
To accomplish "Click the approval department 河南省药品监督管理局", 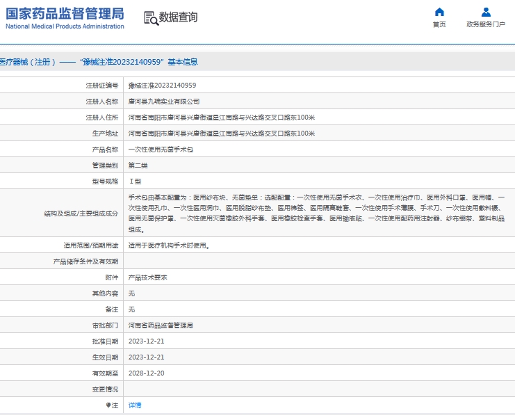I will click(161, 325).
